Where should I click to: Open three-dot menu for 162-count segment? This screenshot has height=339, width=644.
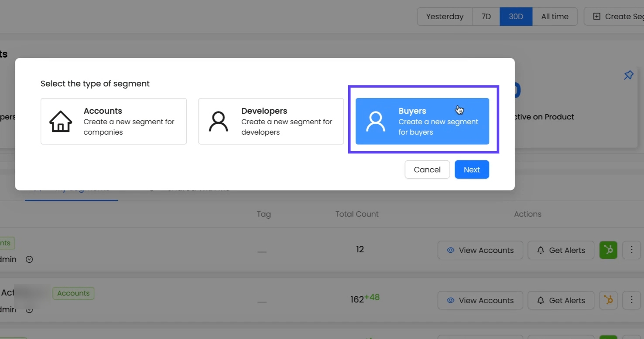point(631,300)
